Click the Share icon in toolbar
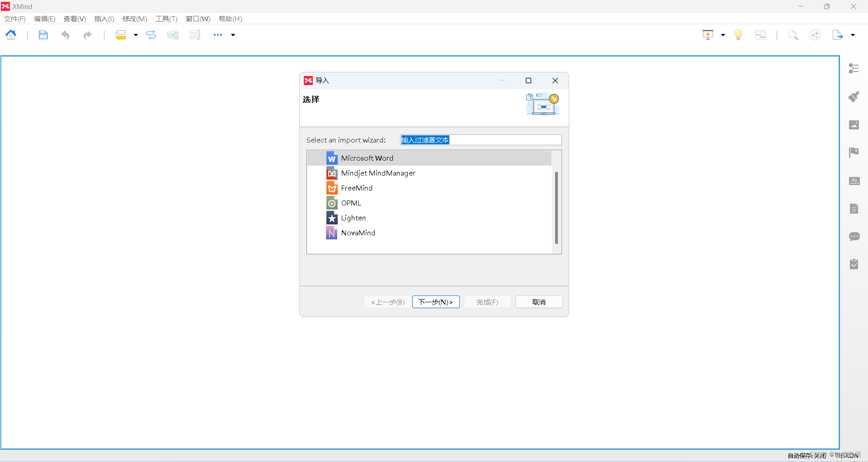This screenshot has height=462, width=868. 815,35
